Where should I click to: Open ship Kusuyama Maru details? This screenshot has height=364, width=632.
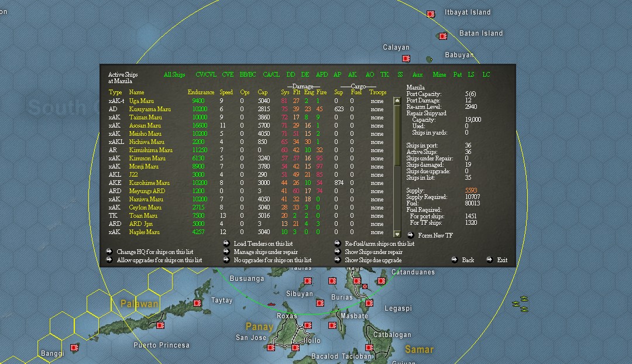(x=150, y=109)
